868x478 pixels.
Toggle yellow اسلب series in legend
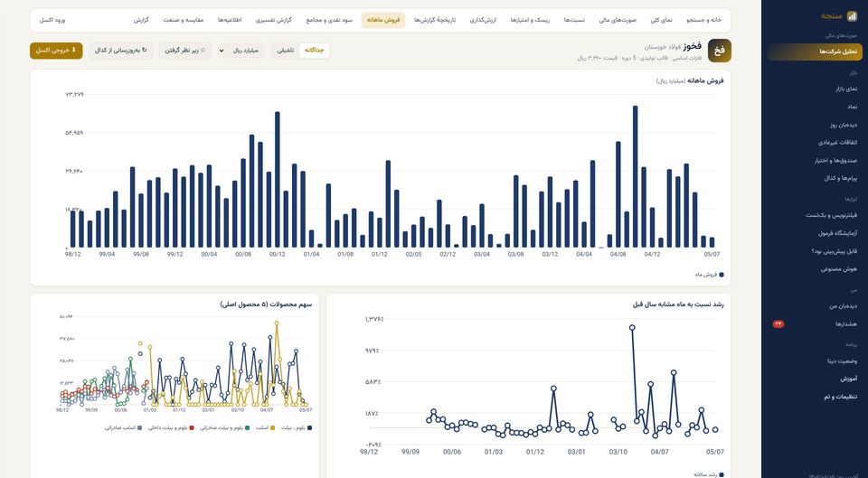click(x=265, y=427)
